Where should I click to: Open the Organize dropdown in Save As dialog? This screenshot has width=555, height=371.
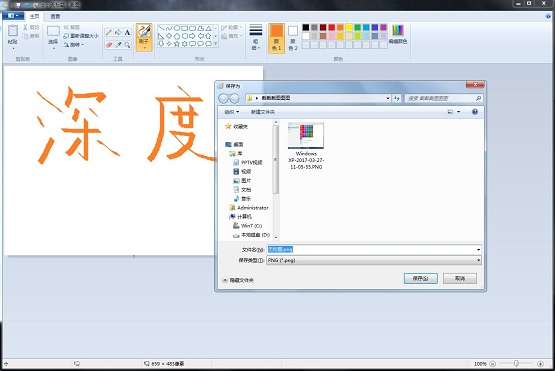pyautogui.click(x=231, y=112)
